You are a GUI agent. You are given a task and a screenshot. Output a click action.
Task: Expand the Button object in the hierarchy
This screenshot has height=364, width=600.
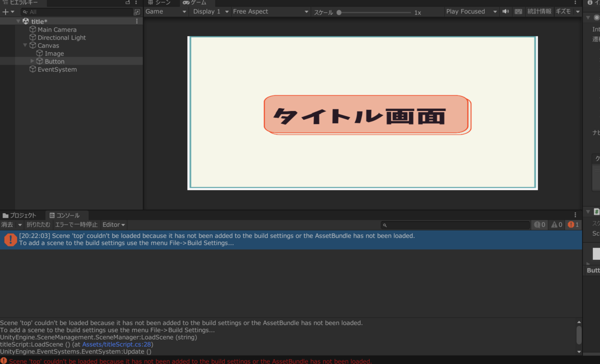coord(32,61)
